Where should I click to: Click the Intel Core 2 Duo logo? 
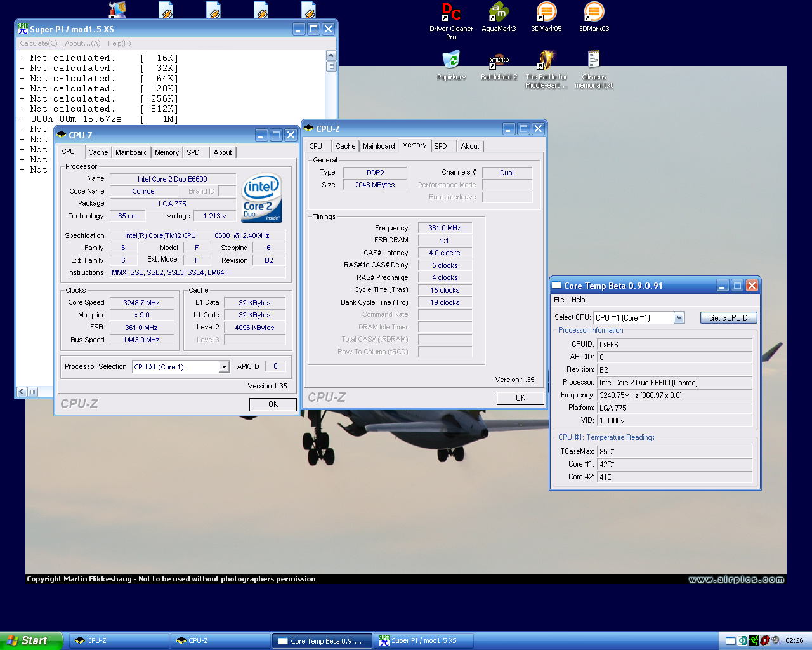click(x=261, y=198)
